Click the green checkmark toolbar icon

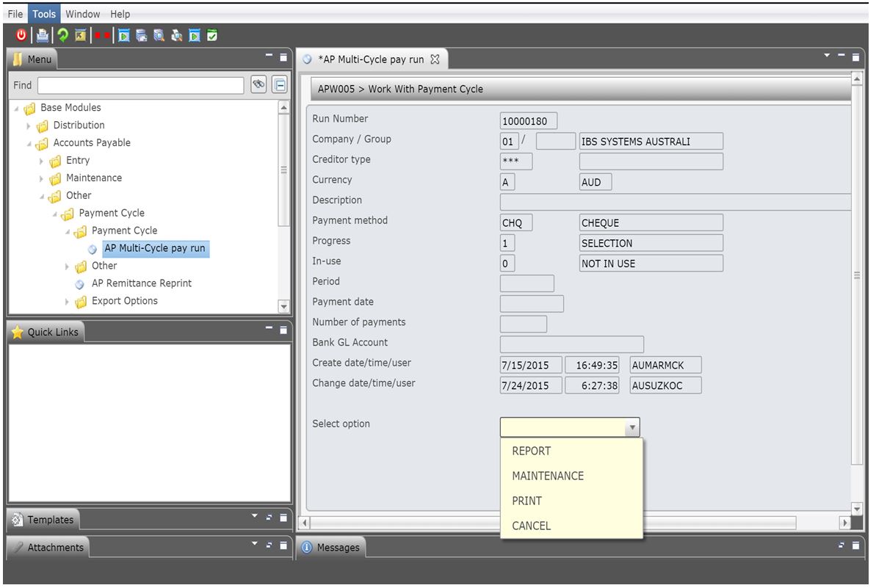tap(212, 36)
